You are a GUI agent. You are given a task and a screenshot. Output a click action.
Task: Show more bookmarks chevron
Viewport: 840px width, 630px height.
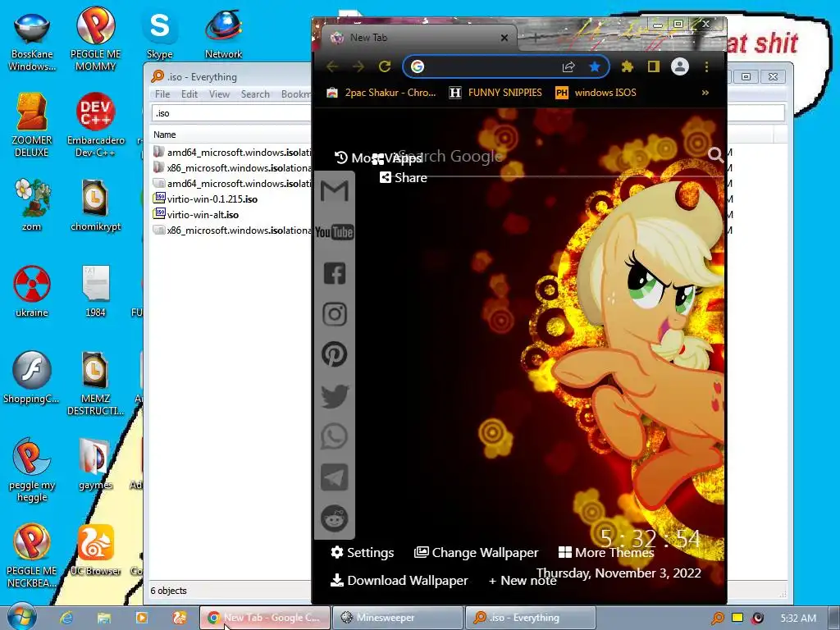[705, 93]
